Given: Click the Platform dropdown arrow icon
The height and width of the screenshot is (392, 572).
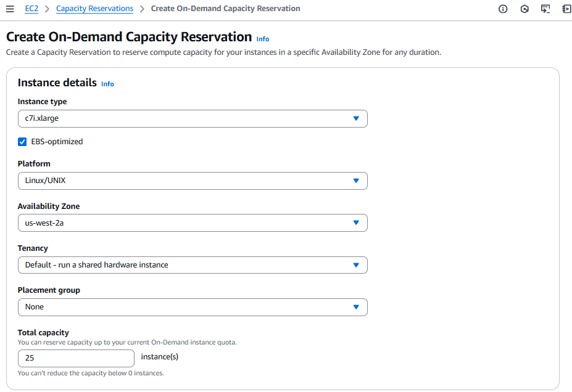Looking at the screenshot, I should pos(356,181).
